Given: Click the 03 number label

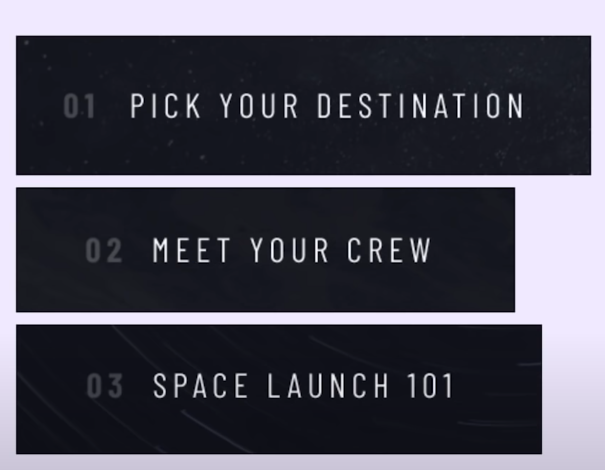Looking at the screenshot, I should [105, 385].
